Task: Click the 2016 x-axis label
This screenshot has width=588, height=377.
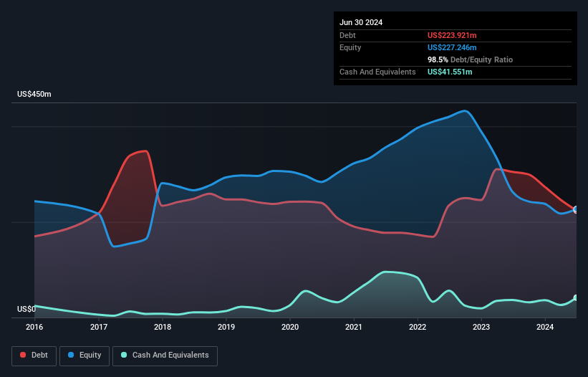Action: [x=34, y=327]
